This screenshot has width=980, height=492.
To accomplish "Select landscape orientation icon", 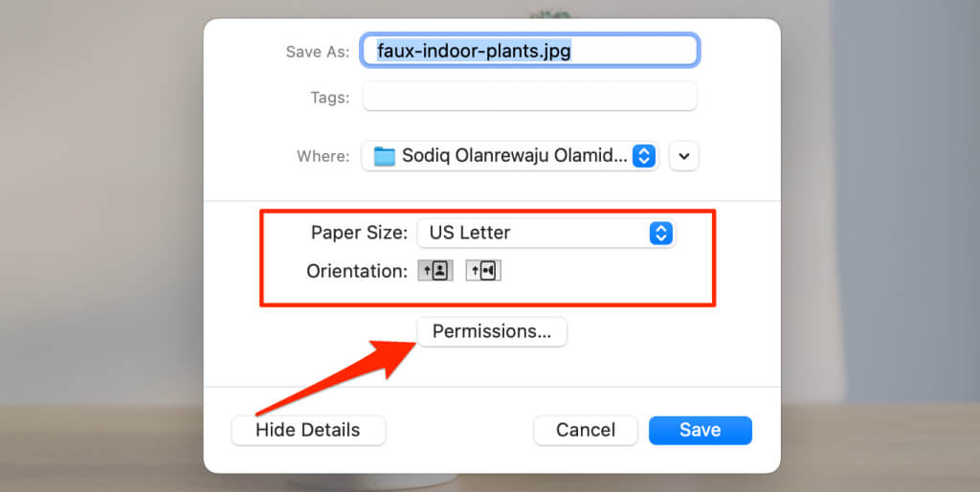I will 483,271.
